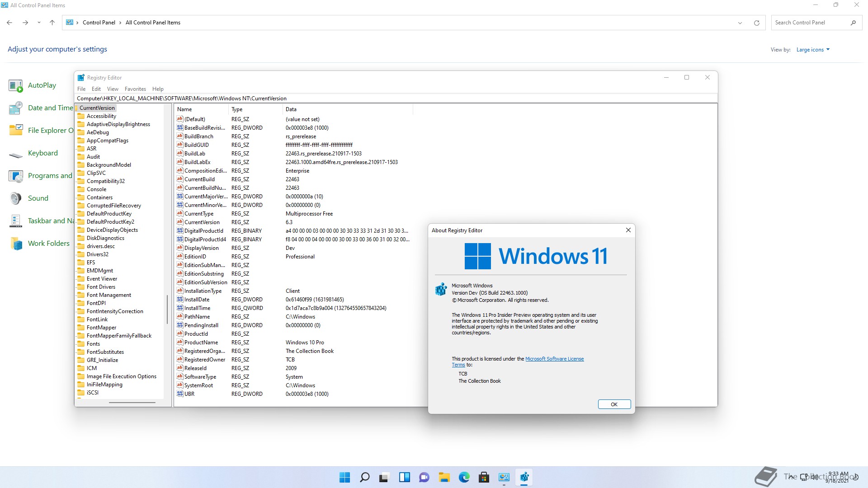The width and height of the screenshot is (868, 488).
Task: Sort registry values by Type column
Action: pyautogui.click(x=255, y=109)
